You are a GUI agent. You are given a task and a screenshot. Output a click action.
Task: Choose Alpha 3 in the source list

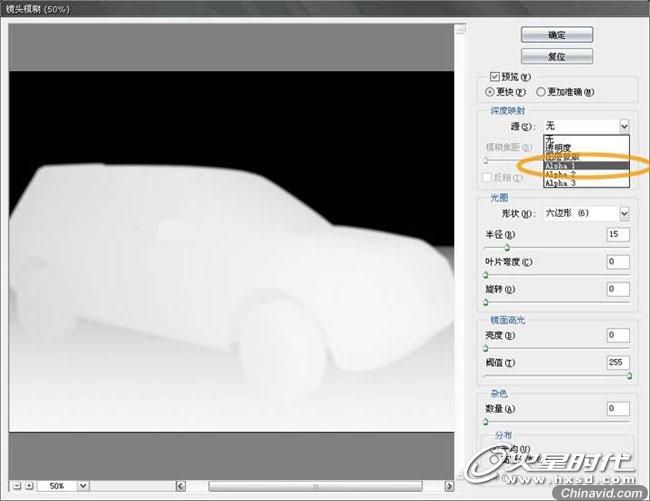(586, 183)
